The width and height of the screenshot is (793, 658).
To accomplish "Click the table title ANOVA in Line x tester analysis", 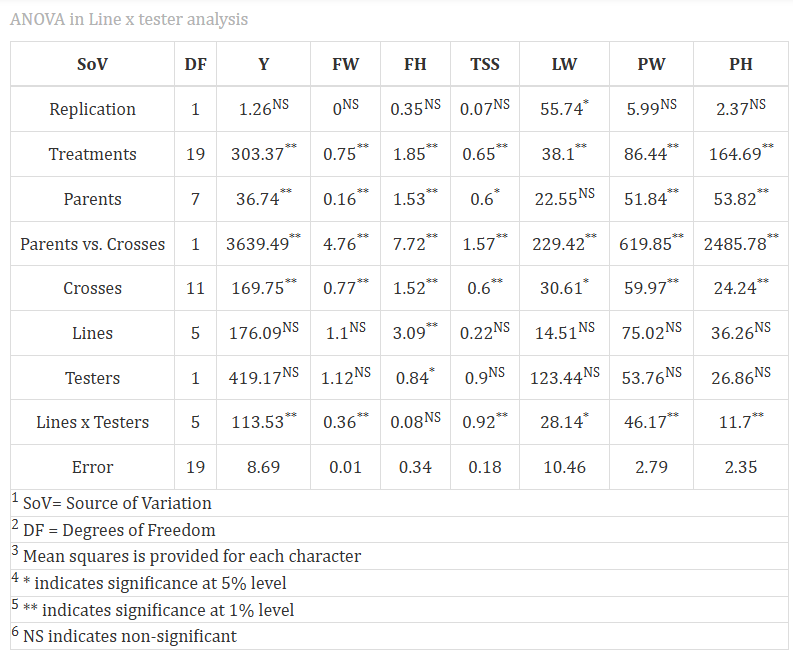I will pyautogui.click(x=129, y=19).
